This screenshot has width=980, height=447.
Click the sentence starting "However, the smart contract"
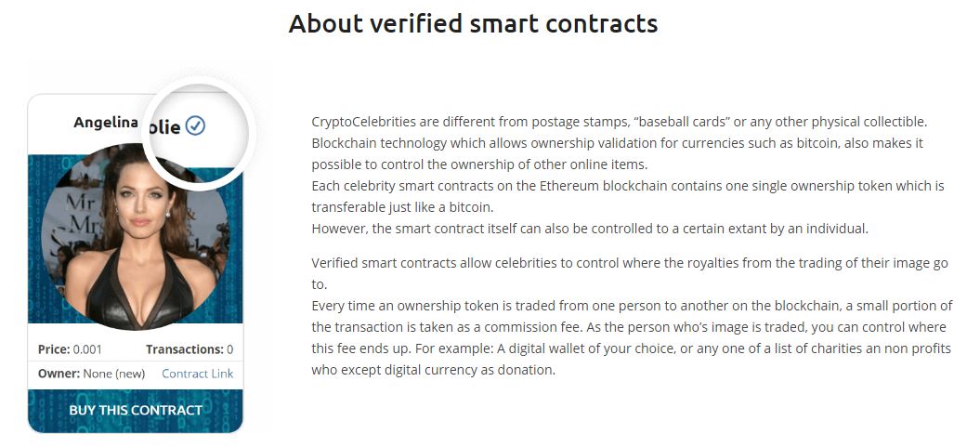590,229
